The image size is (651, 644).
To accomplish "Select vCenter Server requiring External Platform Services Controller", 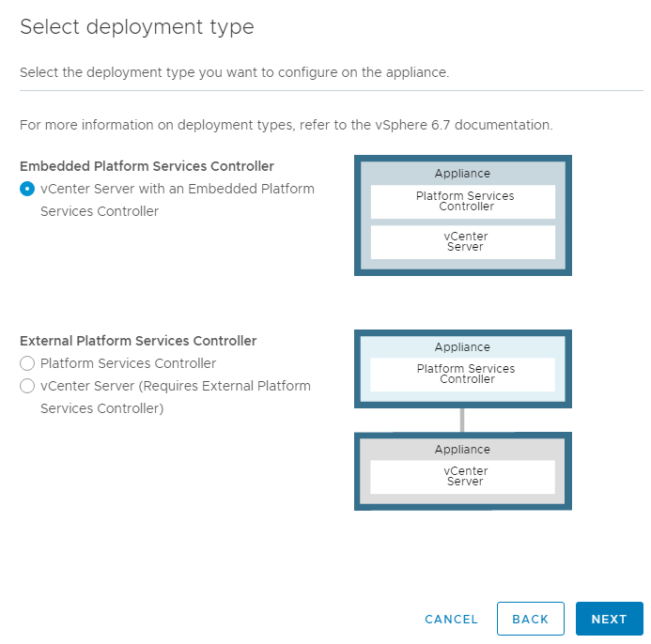I will point(27,386).
